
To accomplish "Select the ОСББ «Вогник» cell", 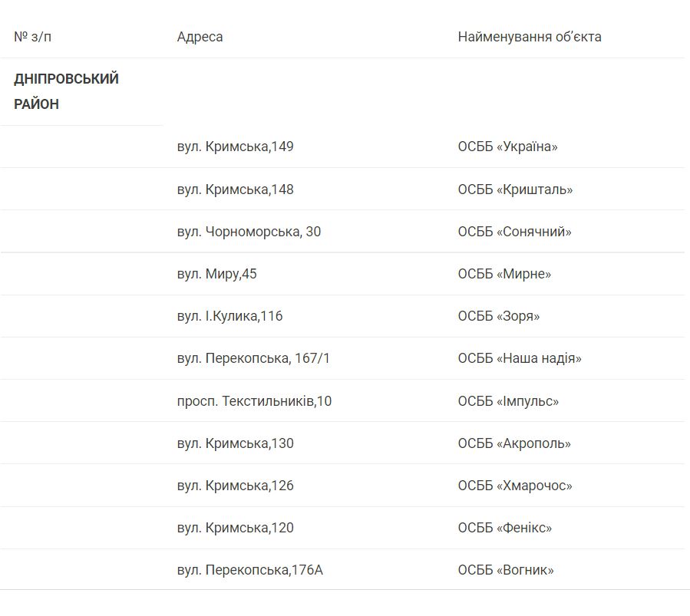I will coord(506,570).
